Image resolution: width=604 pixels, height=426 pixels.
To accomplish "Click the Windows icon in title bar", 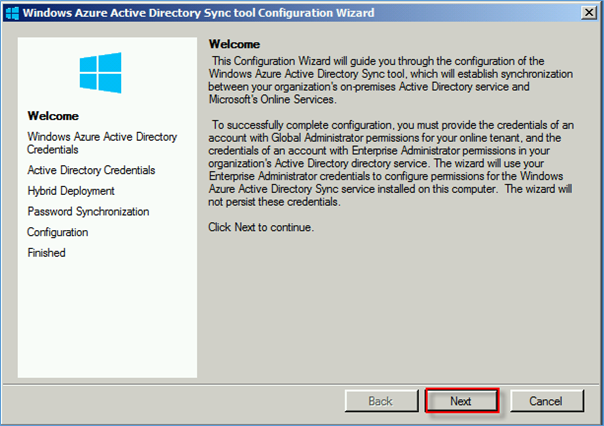I will coord(12,13).
